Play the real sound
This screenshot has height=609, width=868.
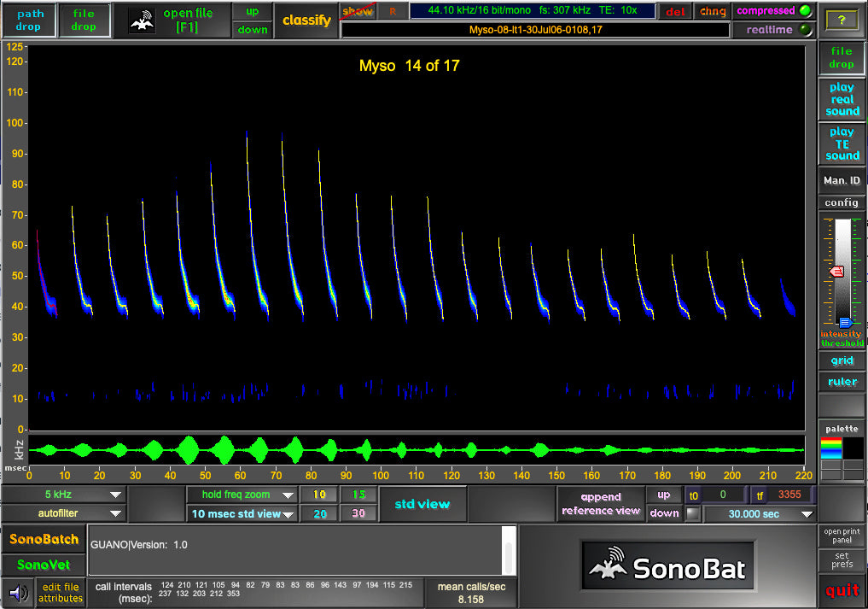click(842, 99)
